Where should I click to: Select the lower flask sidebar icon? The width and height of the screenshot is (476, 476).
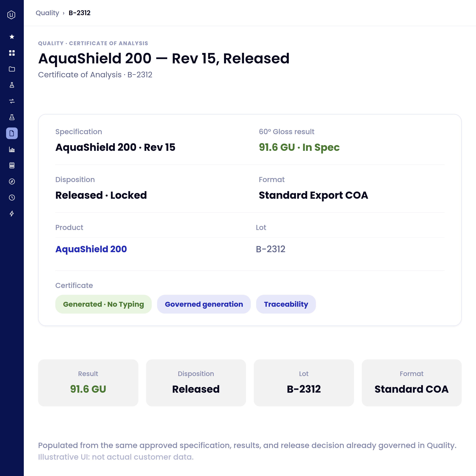(x=12, y=117)
